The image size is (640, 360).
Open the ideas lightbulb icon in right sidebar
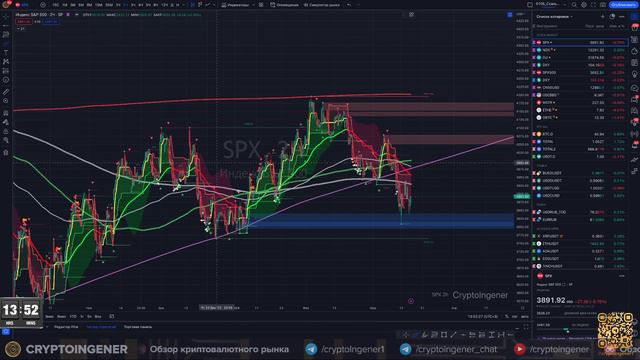coord(635,74)
